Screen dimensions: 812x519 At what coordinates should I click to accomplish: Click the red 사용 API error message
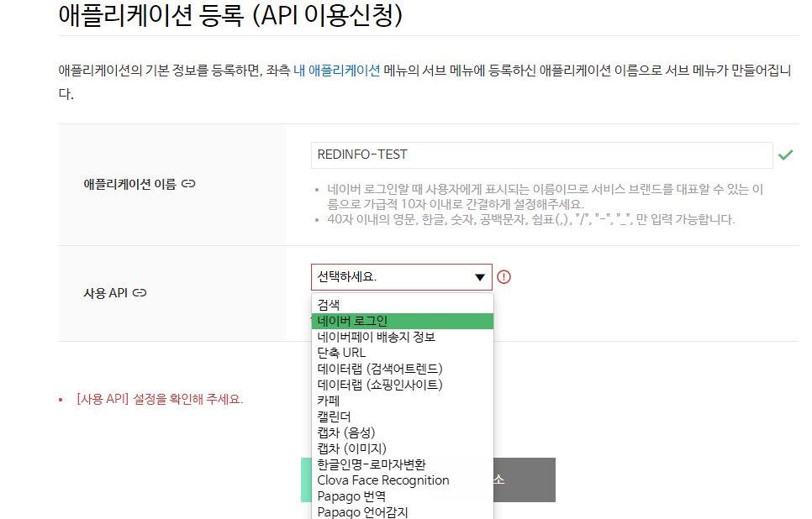coord(160,400)
